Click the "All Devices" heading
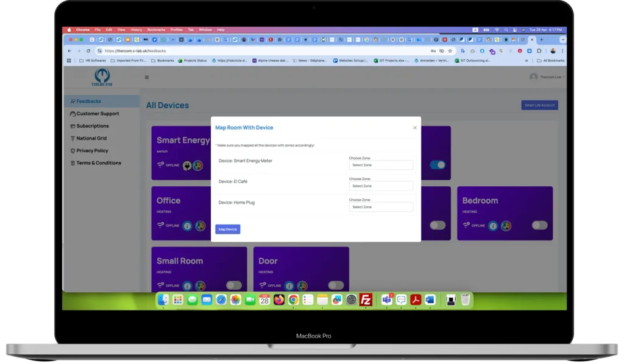This screenshot has width=624, height=364. tap(168, 105)
